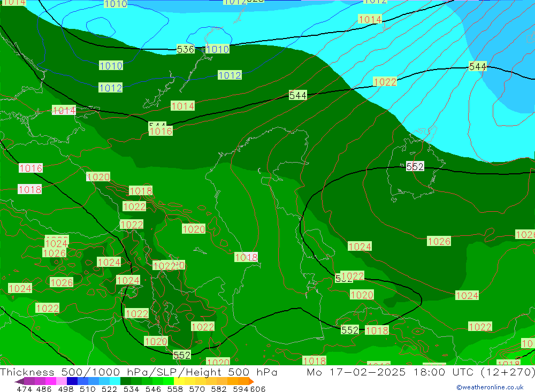Pick the light pink legend swatch
The height and width of the screenshot is (392, 535).
tap(62, 381)
